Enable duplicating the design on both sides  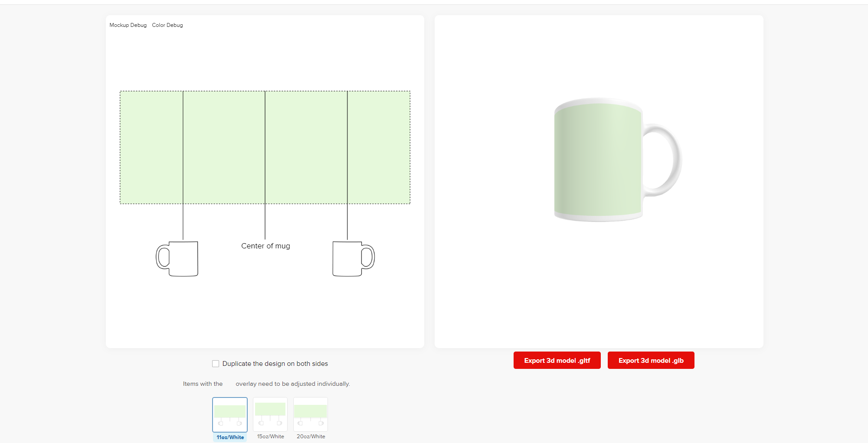point(216,363)
